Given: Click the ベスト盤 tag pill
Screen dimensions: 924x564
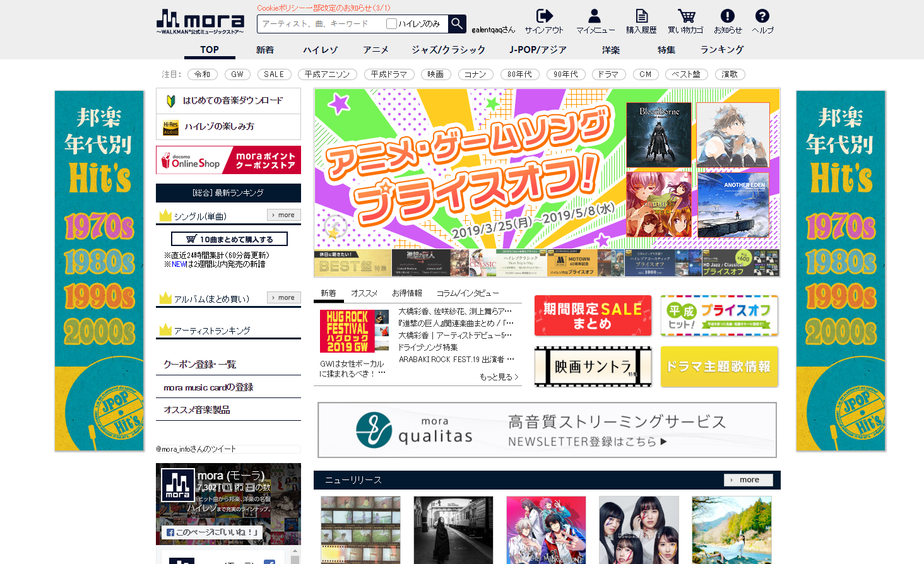Looking at the screenshot, I should click(686, 74).
